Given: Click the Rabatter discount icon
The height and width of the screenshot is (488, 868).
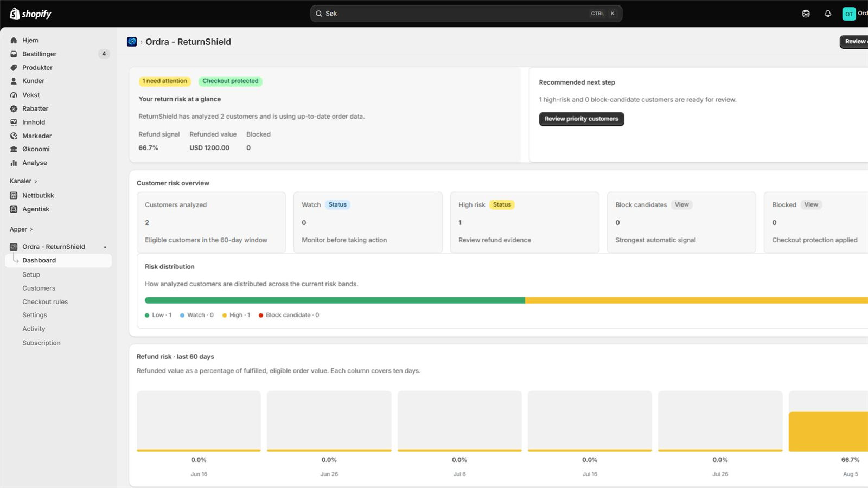Looking at the screenshot, I should click(x=14, y=108).
